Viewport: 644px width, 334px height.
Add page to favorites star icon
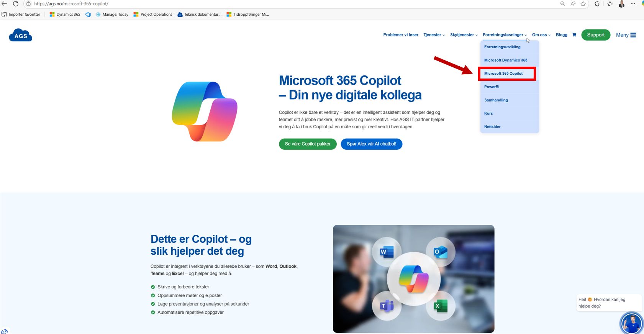[x=583, y=4]
